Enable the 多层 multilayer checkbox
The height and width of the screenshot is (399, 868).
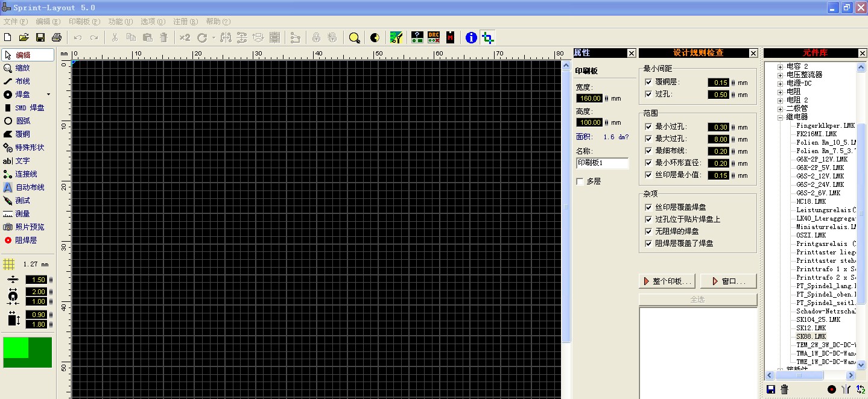pos(580,181)
